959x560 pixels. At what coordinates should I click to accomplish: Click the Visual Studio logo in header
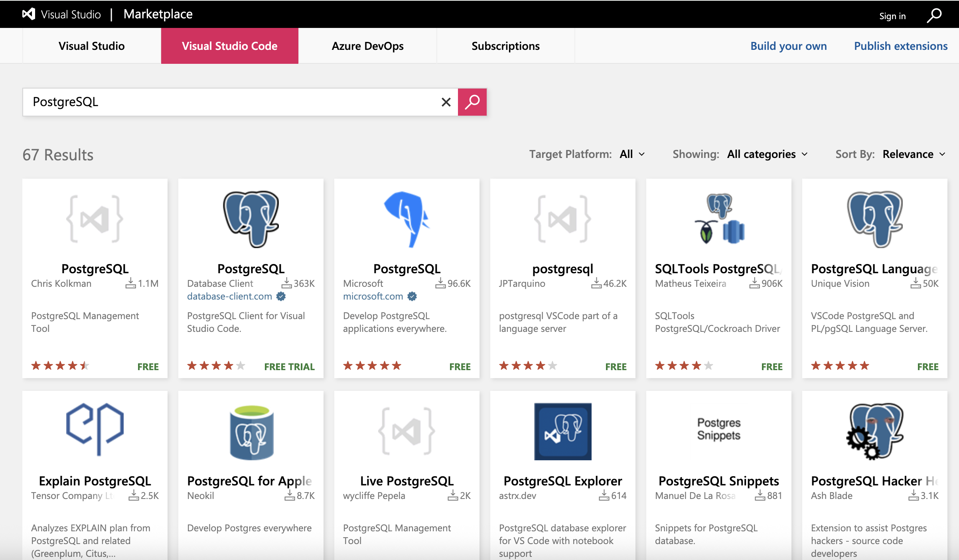(29, 14)
